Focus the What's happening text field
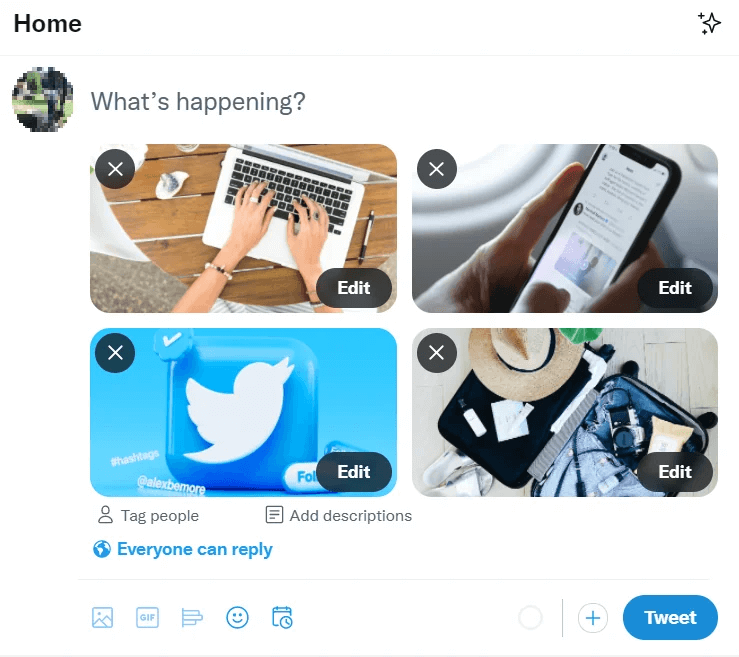The width and height of the screenshot is (739, 657). click(x=403, y=101)
